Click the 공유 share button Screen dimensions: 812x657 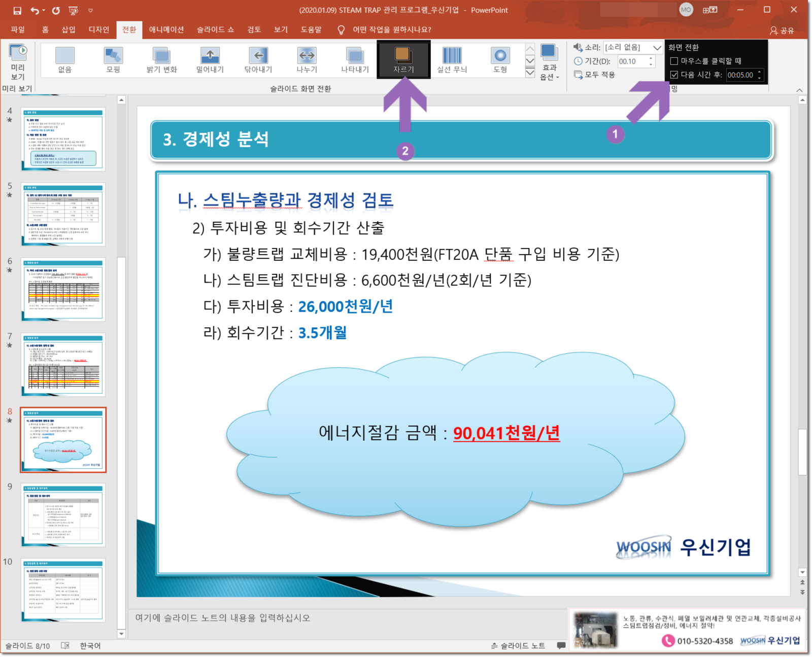coord(782,30)
